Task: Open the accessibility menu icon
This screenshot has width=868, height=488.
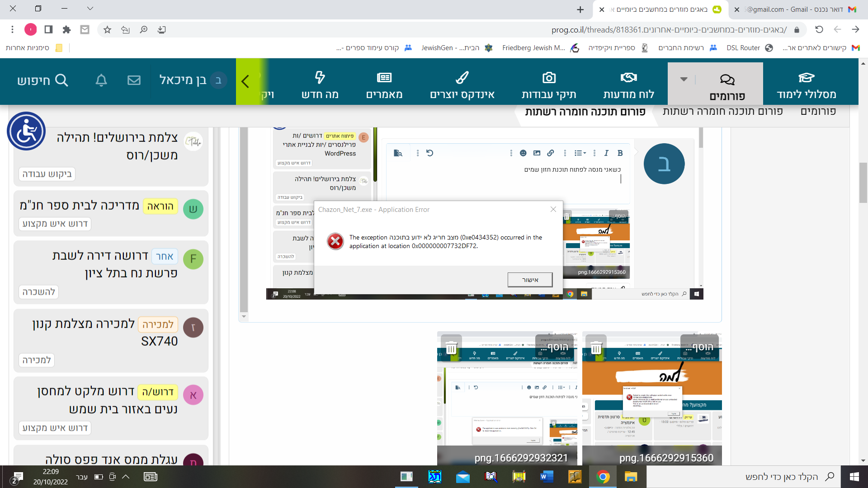Action: coord(26,131)
